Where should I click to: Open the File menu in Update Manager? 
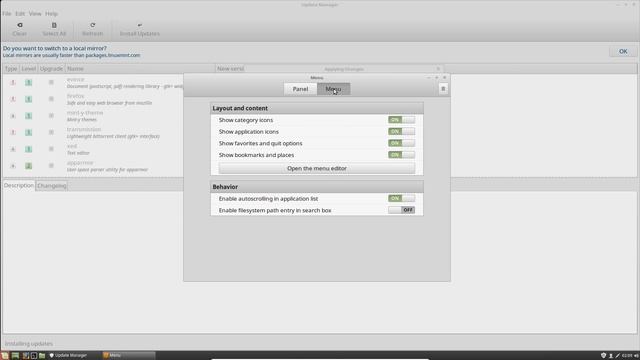tap(7, 13)
